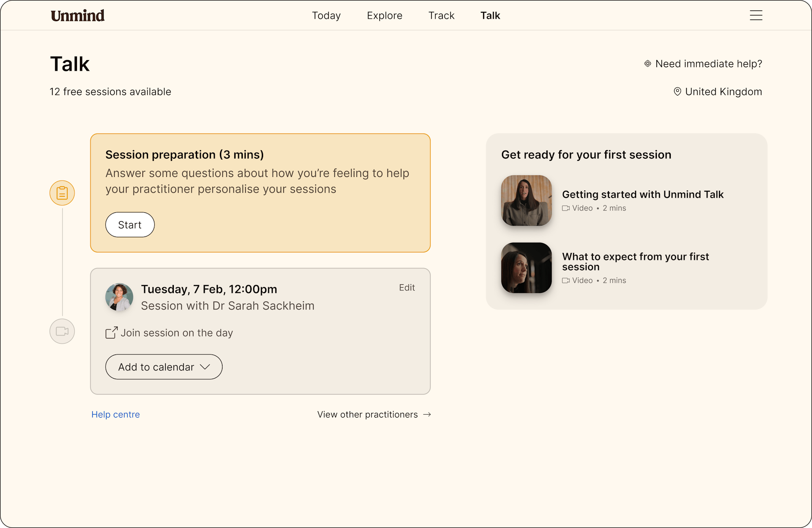Click the external link icon for Join session
This screenshot has height=528, width=812.
click(112, 333)
